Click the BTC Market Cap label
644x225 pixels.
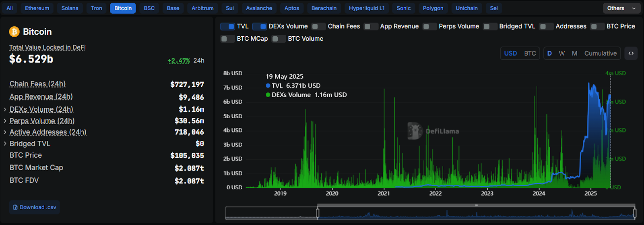pos(36,168)
